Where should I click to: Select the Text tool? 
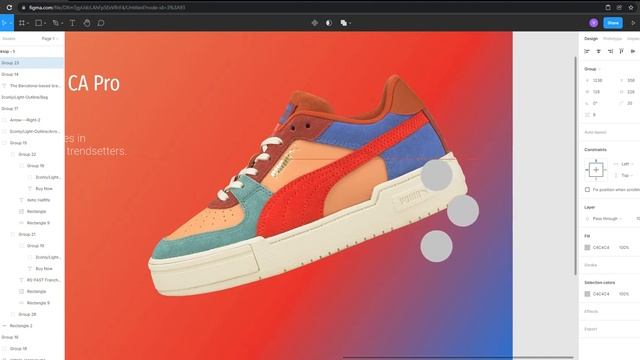(72, 23)
